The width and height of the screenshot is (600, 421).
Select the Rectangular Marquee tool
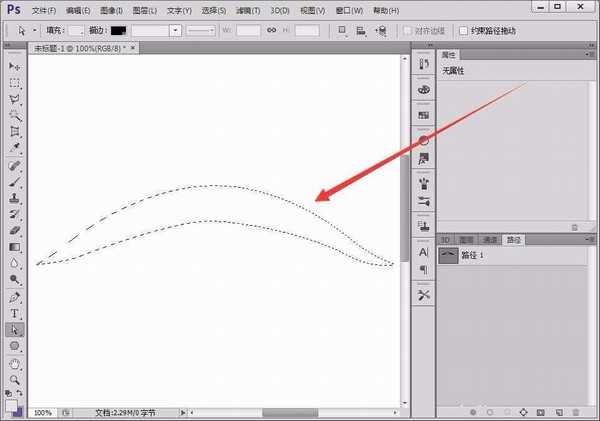pyautogui.click(x=15, y=83)
